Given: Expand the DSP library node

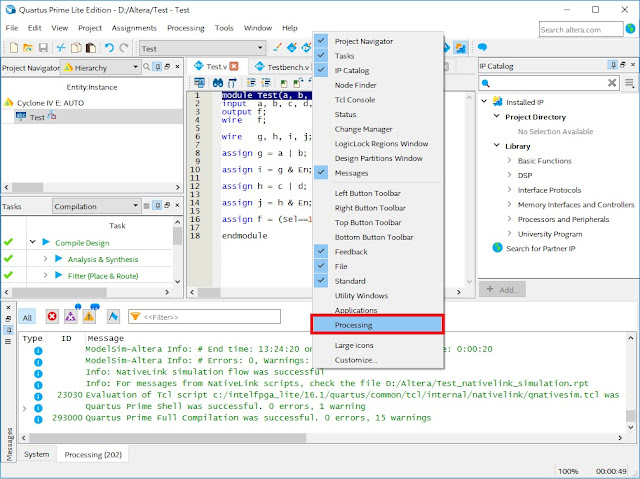Looking at the screenshot, I should (x=509, y=175).
